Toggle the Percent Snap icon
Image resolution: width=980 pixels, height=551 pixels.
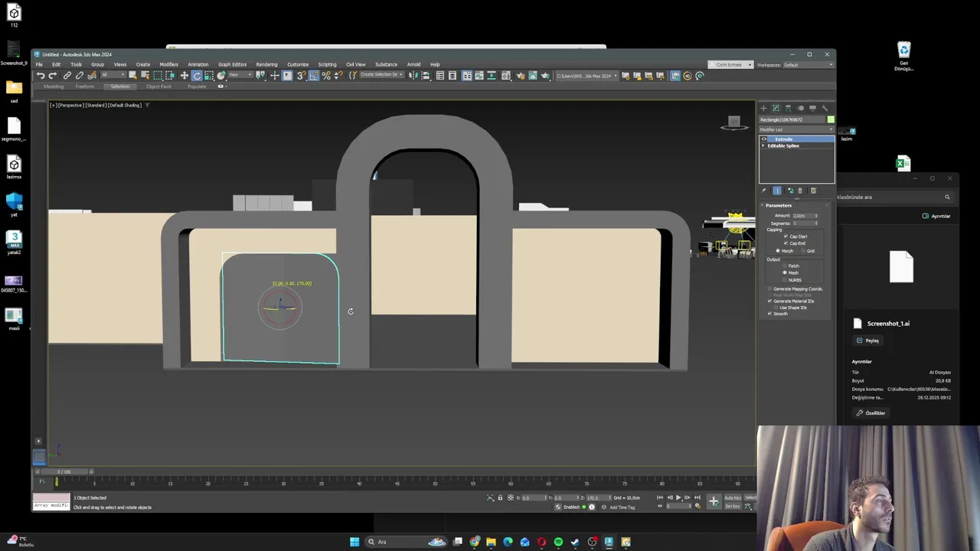click(x=327, y=75)
